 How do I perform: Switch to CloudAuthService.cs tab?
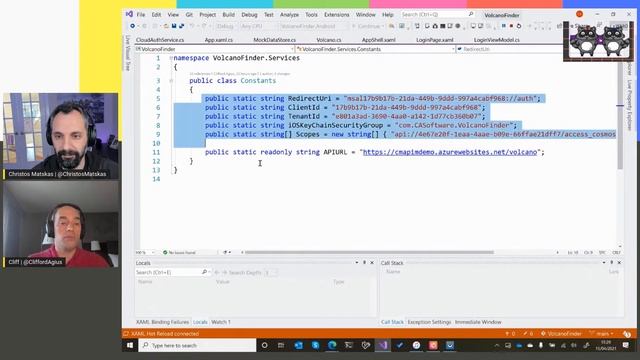point(160,40)
